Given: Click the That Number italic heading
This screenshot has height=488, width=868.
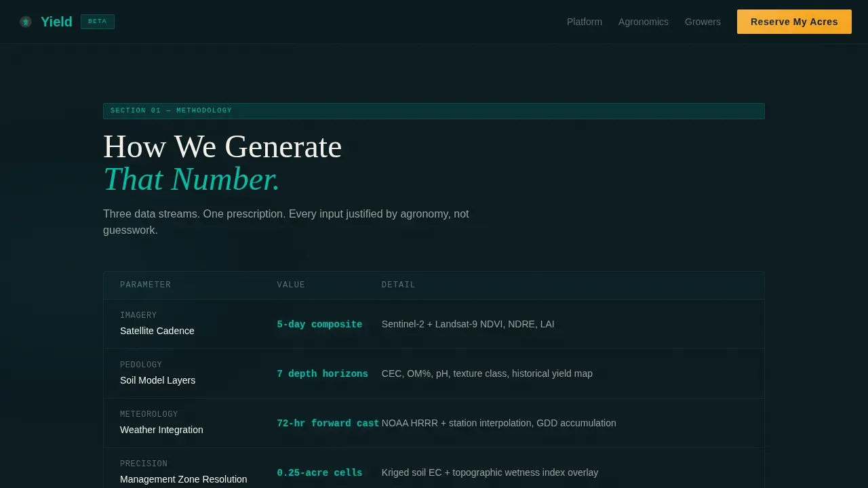Looking at the screenshot, I should click(192, 180).
